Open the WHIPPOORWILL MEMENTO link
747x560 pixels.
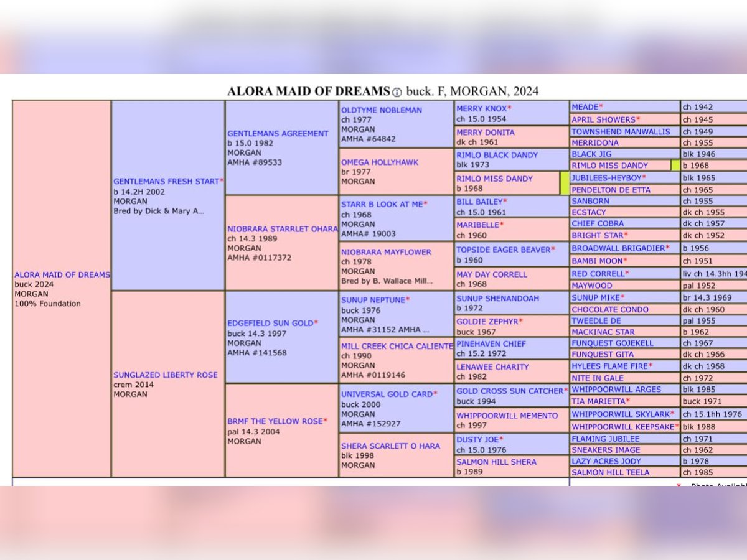click(507, 416)
